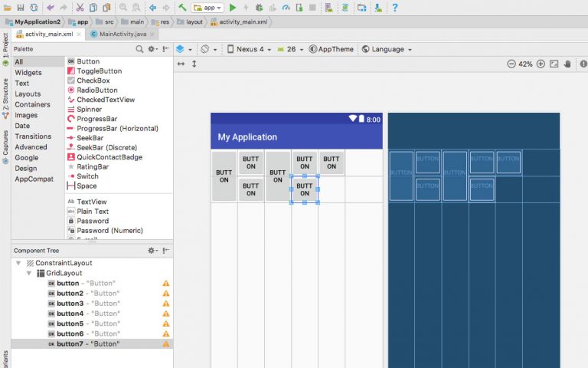Toggle horizontal expand arrow in layout toolbar
The image size is (588, 368).
[x=181, y=64]
